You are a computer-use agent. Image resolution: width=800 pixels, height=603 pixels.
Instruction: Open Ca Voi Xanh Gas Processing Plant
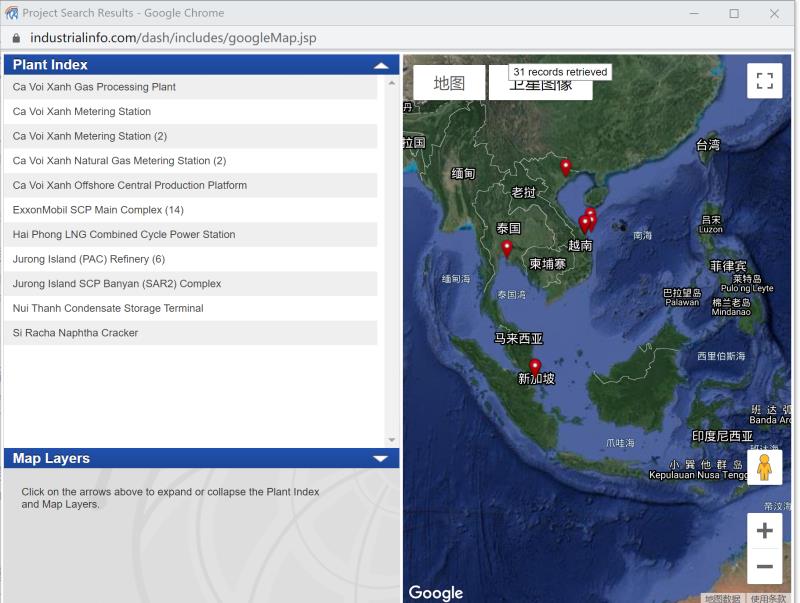(94, 87)
